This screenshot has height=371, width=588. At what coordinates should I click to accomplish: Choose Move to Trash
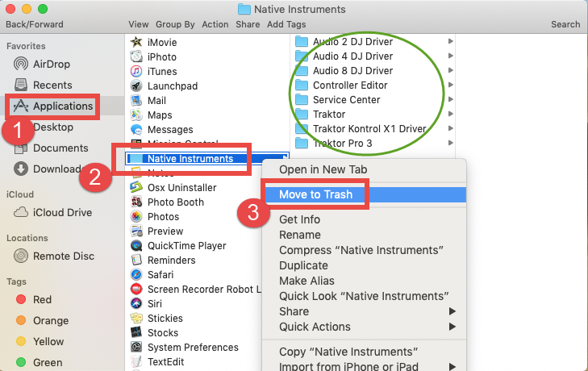click(x=364, y=194)
